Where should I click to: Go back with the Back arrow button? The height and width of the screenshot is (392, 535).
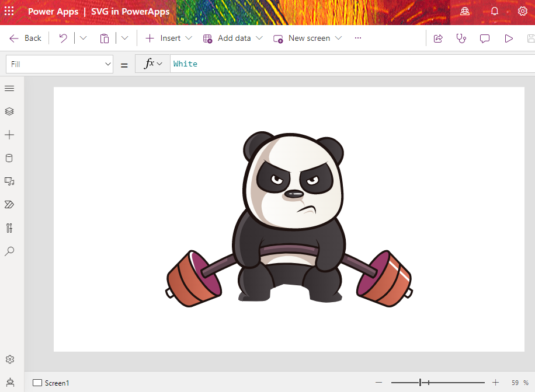click(x=25, y=38)
